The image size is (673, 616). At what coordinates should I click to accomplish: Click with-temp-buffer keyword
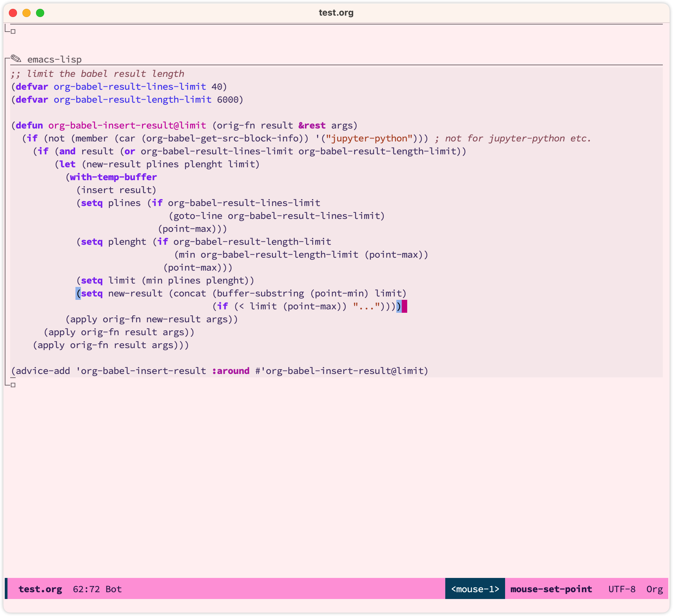(x=114, y=177)
